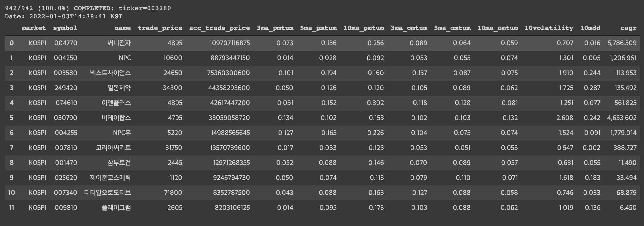This screenshot has height=226, width=644.
Task: Select the stock name 써니전자
Action: coord(119,43)
